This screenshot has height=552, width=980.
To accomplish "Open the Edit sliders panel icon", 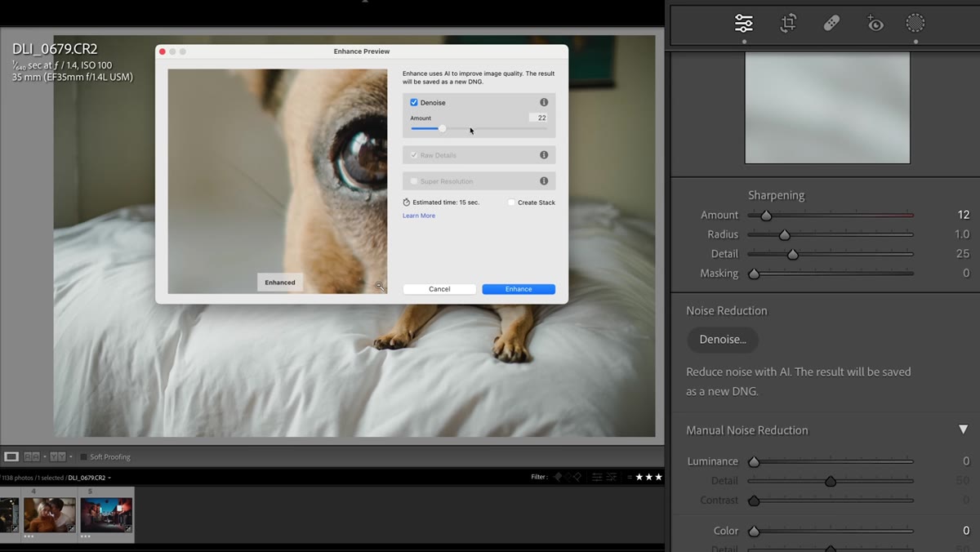I will click(744, 24).
